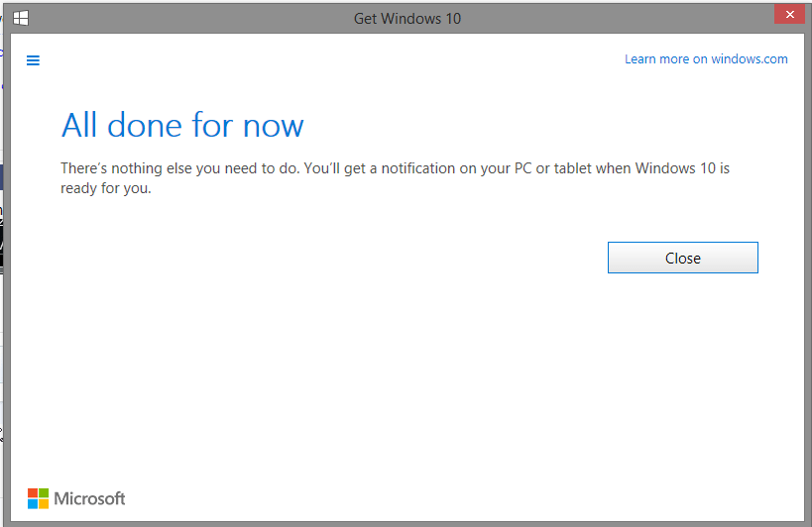Viewport: 812px width, 527px height.
Task: Click the 'All done for now' heading
Action: 182,125
